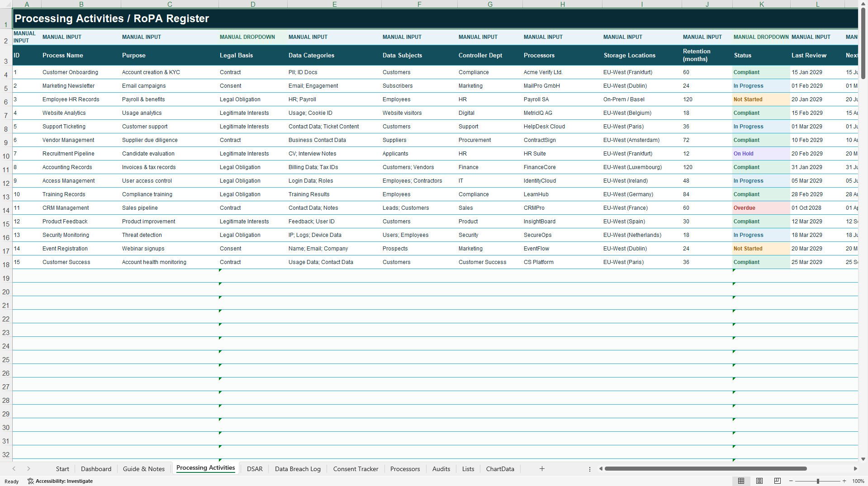868x486 pixels.
Task: Open the Lists sheet tab
Action: click(x=468, y=469)
